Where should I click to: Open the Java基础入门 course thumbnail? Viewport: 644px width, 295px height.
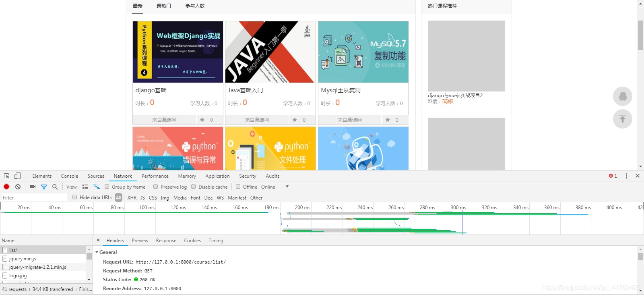pos(270,52)
